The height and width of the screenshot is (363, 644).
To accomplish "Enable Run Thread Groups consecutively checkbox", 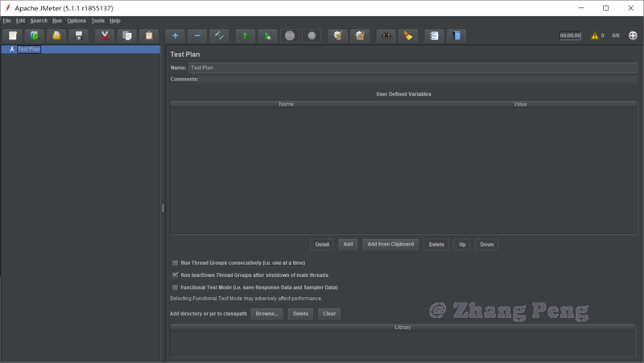I will click(x=175, y=262).
